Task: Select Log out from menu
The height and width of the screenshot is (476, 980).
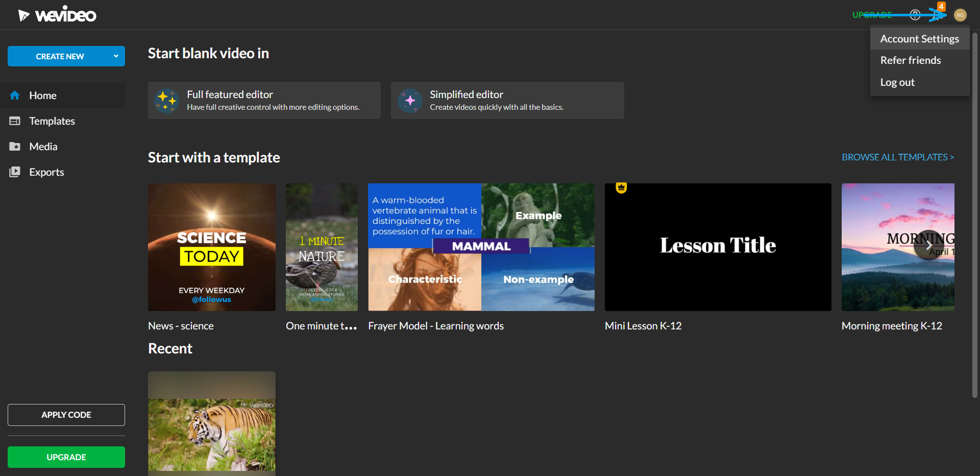Action: (897, 82)
